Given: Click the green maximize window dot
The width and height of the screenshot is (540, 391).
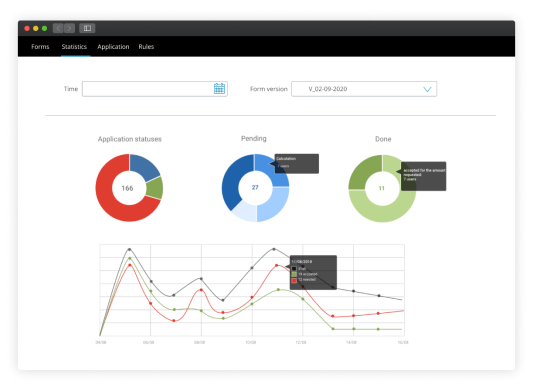Looking at the screenshot, I should point(44,28).
